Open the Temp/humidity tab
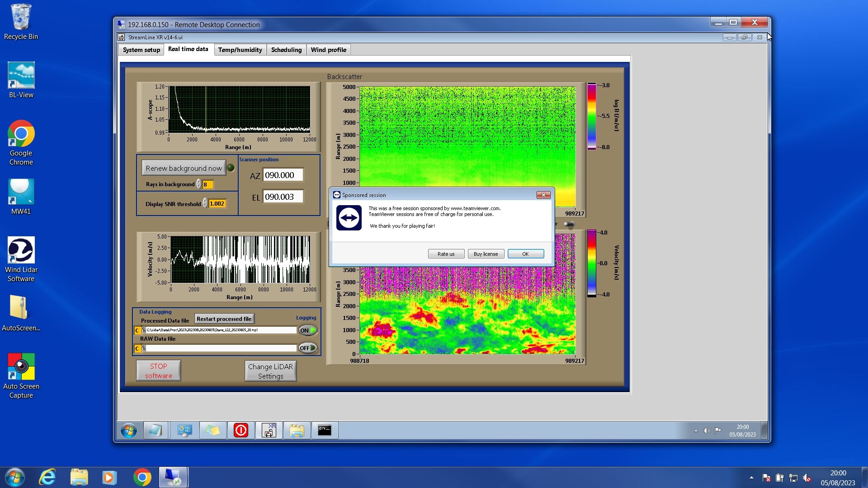The image size is (868, 488). [240, 50]
